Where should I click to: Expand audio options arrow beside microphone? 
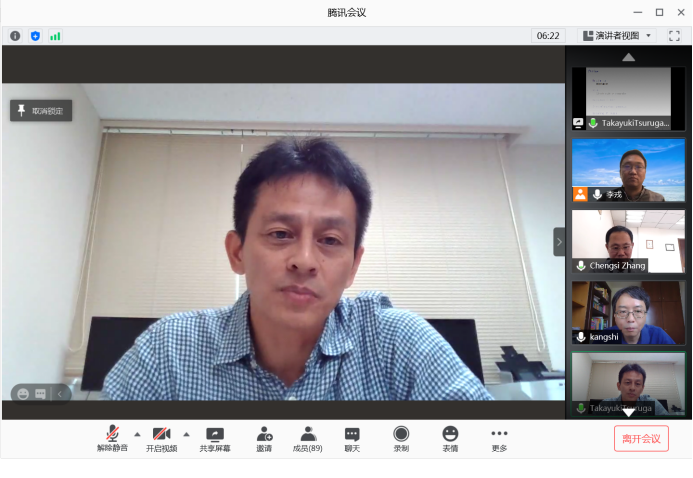coord(137,434)
